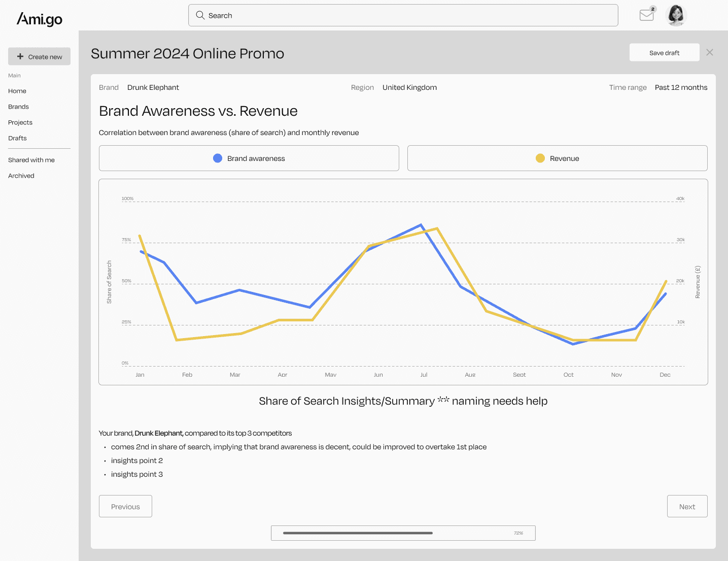Click the plus icon in Create new
Screen dimensions: 728x561
(20, 56)
